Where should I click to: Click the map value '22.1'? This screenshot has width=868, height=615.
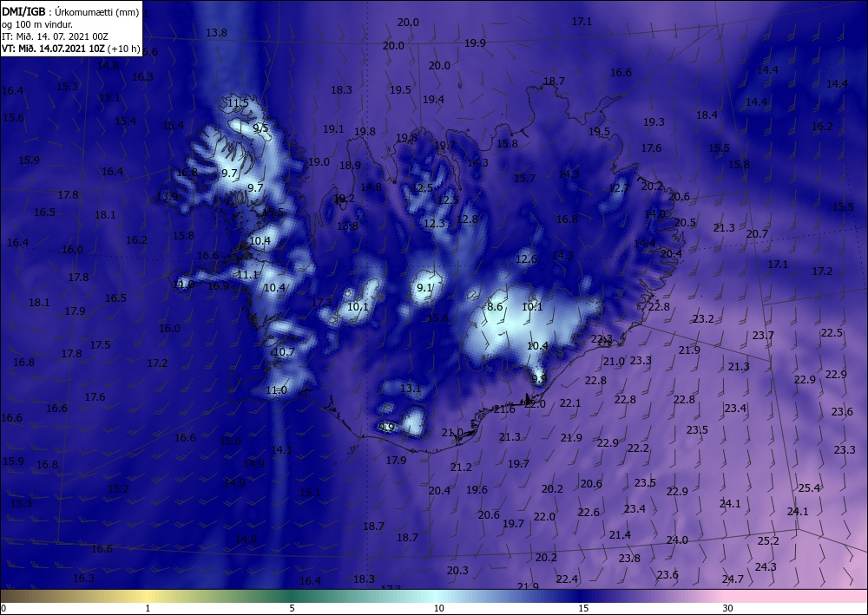point(570,403)
